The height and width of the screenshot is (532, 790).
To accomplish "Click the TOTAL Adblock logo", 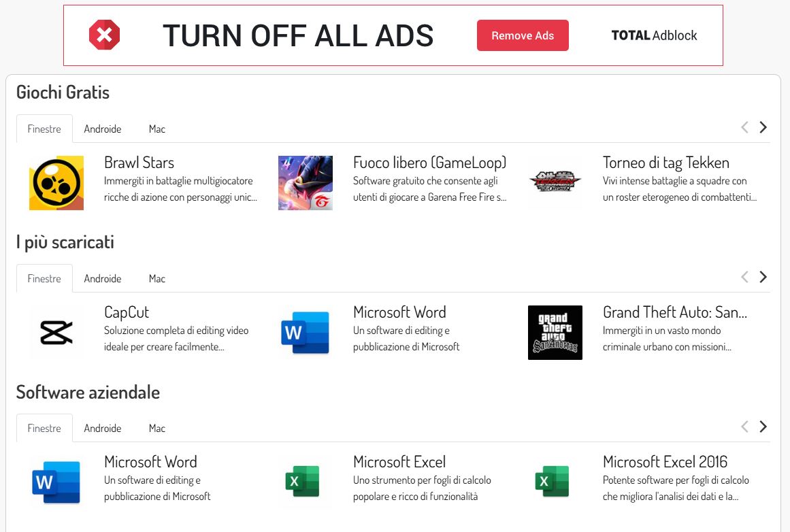I will 654,35.
